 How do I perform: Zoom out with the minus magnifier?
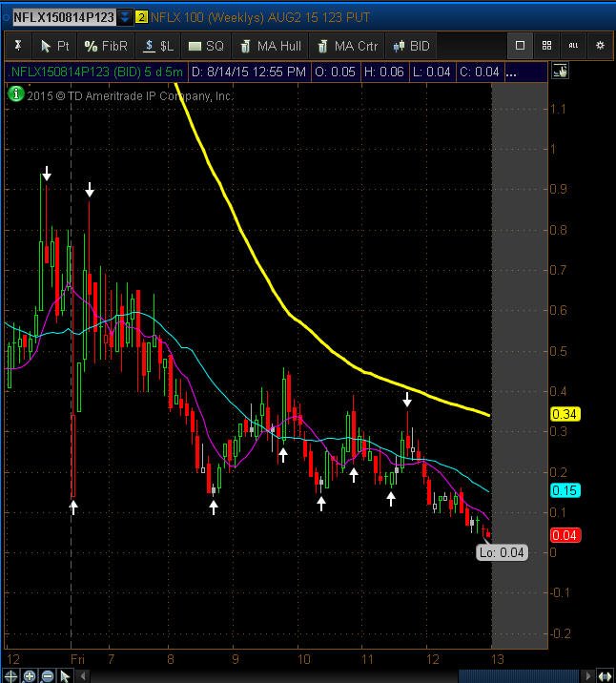47,676
